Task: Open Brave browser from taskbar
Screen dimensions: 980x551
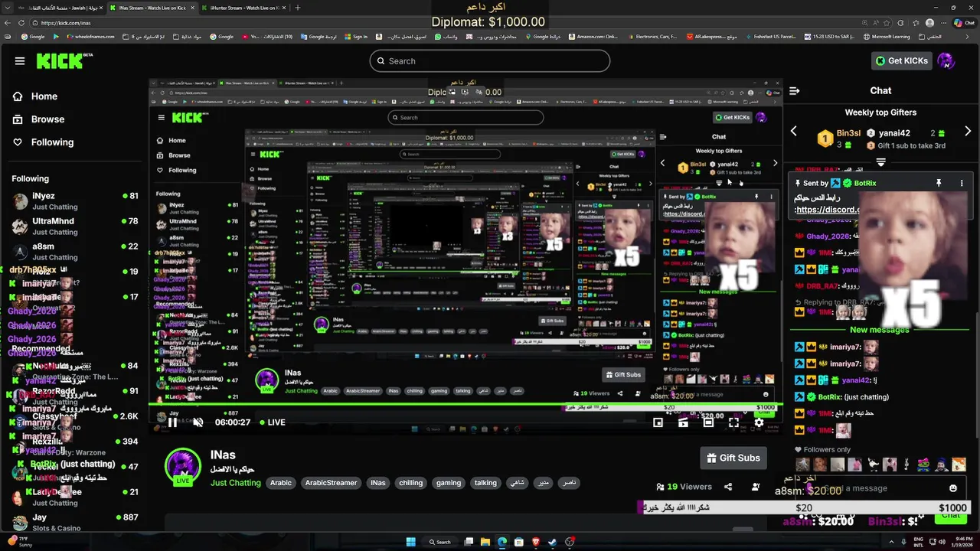Action: pos(535,542)
